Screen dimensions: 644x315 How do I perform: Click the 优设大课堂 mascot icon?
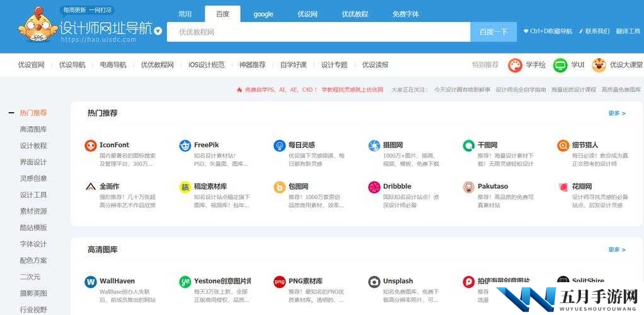point(599,65)
